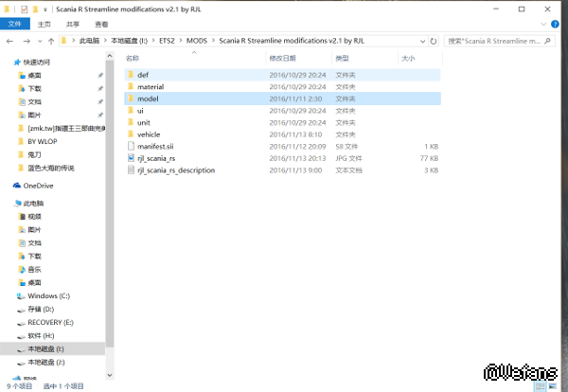This screenshot has width=568, height=392.
Task: Select Windows (C:) drive in sidebar
Action: pyautogui.click(x=49, y=296)
